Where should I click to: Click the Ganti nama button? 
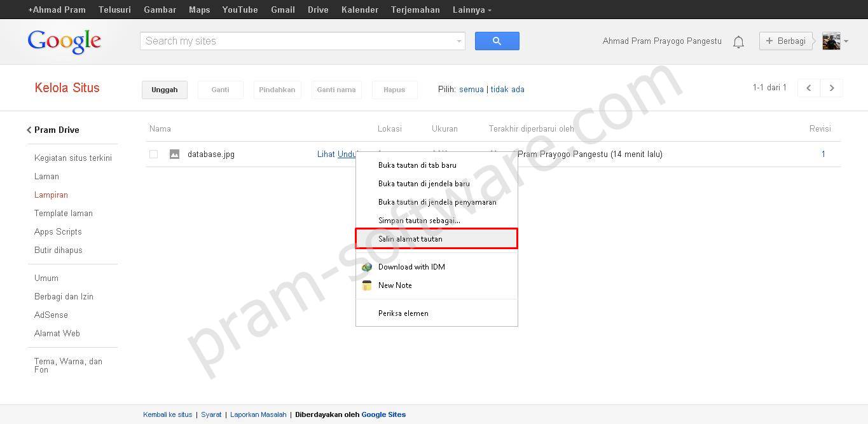[336, 90]
